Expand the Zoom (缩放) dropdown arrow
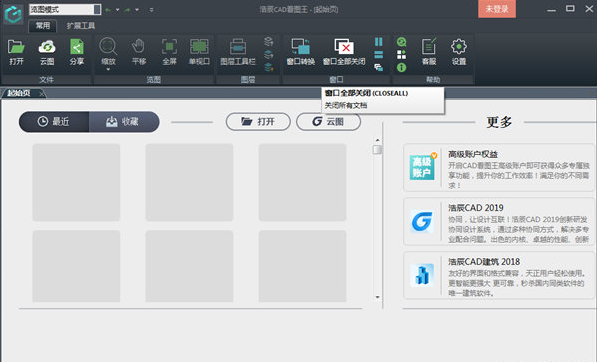597x362 pixels. (108, 69)
